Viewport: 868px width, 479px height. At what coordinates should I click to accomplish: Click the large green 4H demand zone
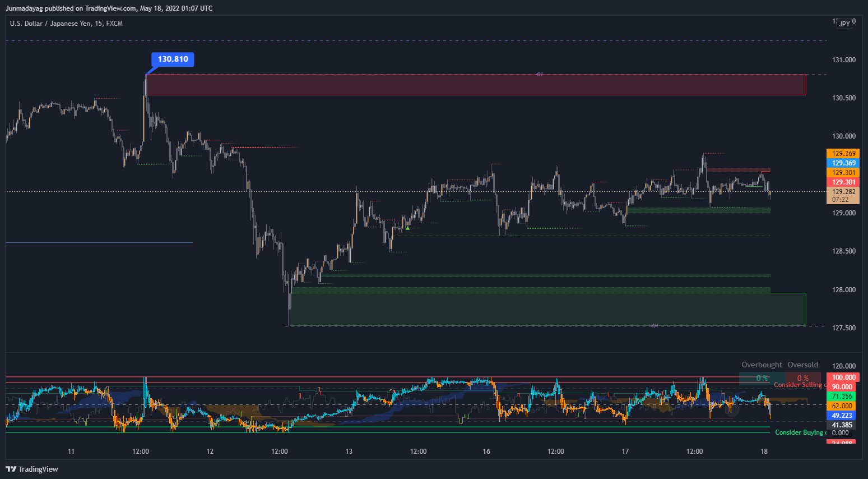pos(547,309)
